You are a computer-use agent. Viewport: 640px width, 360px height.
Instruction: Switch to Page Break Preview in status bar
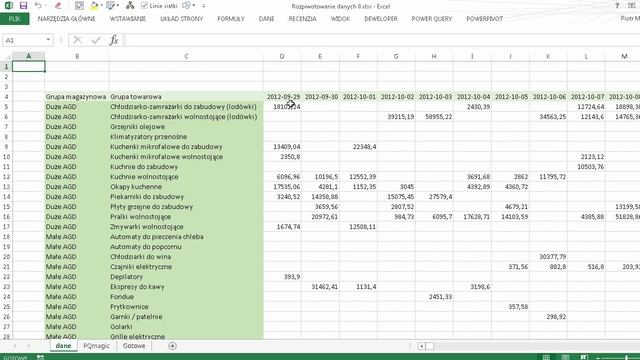pyautogui.click(x=584, y=357)
